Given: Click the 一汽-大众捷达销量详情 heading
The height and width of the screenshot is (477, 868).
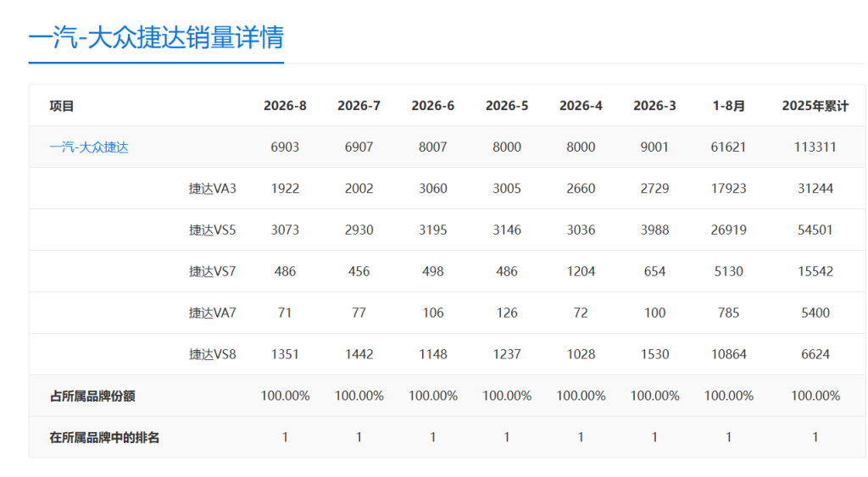Looking at the screenshot, I should pos(156,37).
